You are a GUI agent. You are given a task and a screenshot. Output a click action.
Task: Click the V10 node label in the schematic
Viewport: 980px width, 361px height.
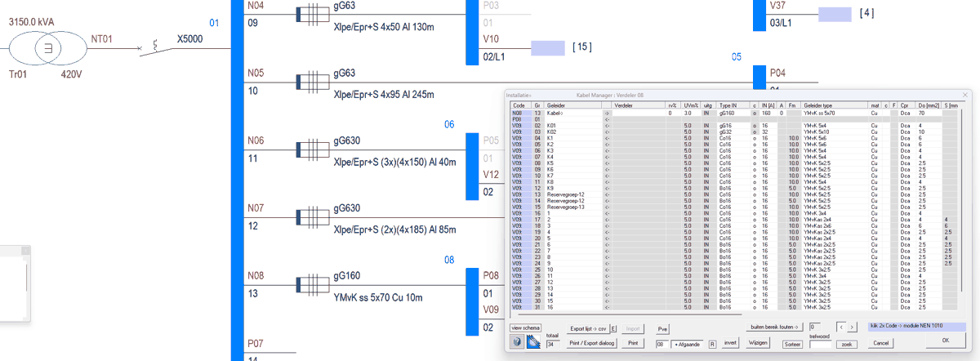[491, 38]
